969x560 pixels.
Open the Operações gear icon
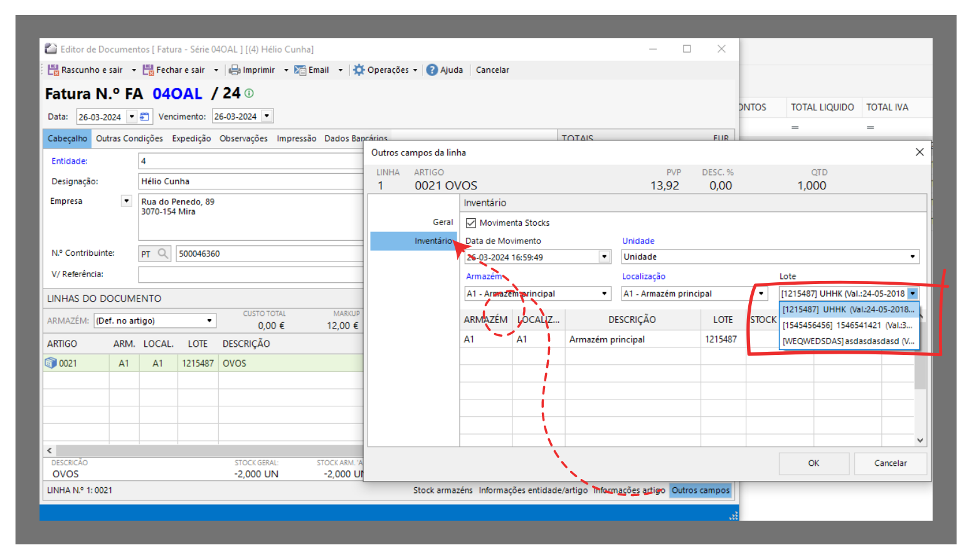[x=359, y=70]
